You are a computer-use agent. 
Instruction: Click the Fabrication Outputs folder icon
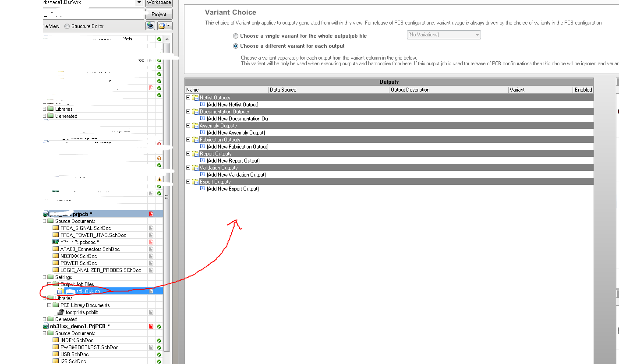(x=195, y=140)
